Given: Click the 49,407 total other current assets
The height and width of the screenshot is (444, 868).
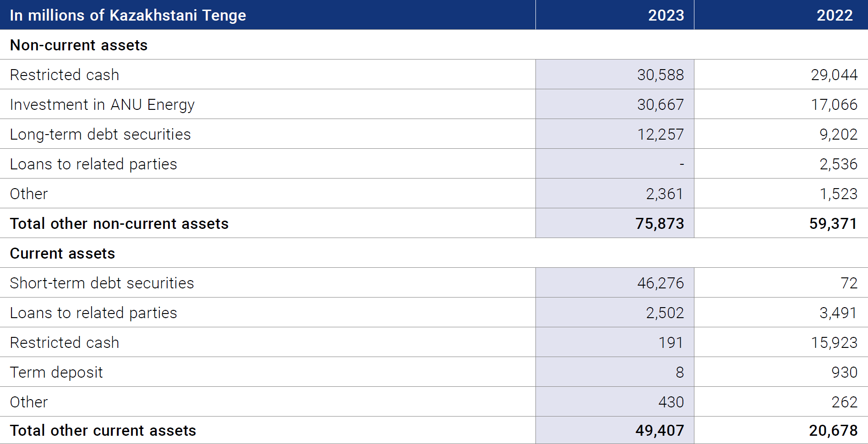Looking at the screenshot, I should (x=660, y=430).
